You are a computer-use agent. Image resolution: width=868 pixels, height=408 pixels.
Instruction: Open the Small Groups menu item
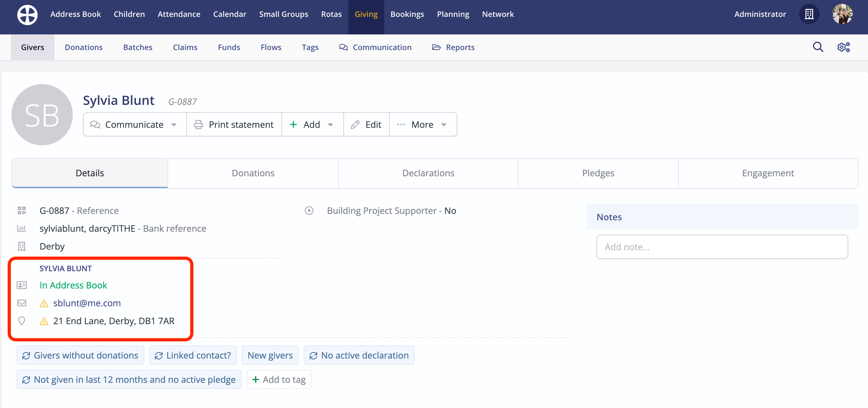pyautogui.click(x=283, y=14)
